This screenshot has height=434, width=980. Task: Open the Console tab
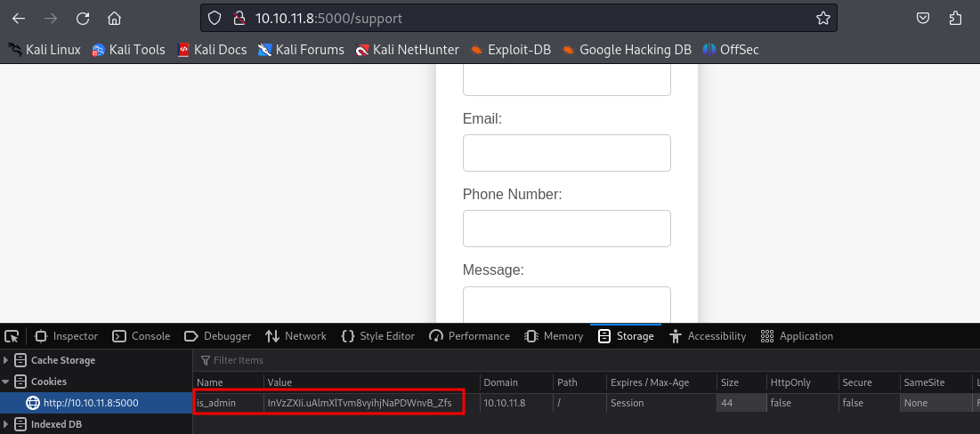click(x=142, y=336)
